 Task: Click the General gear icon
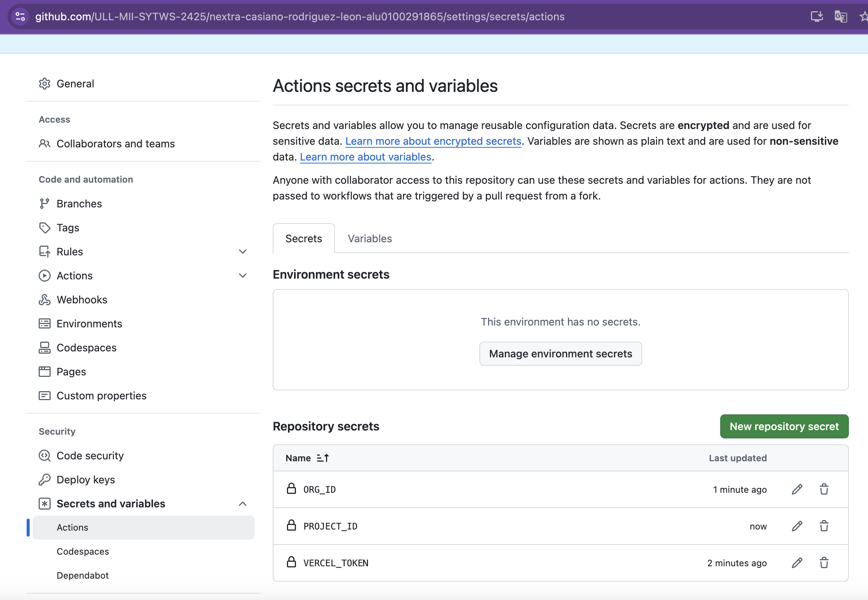[44, 84]
